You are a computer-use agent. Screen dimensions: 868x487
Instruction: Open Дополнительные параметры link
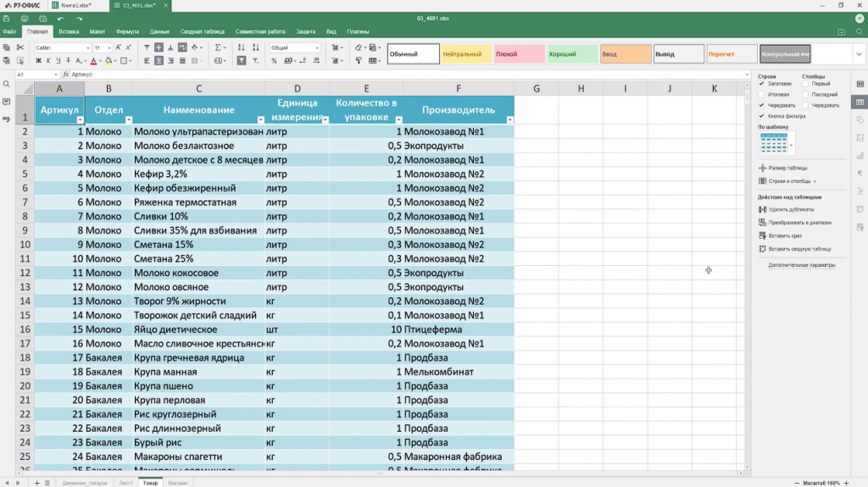coord(802,265)
